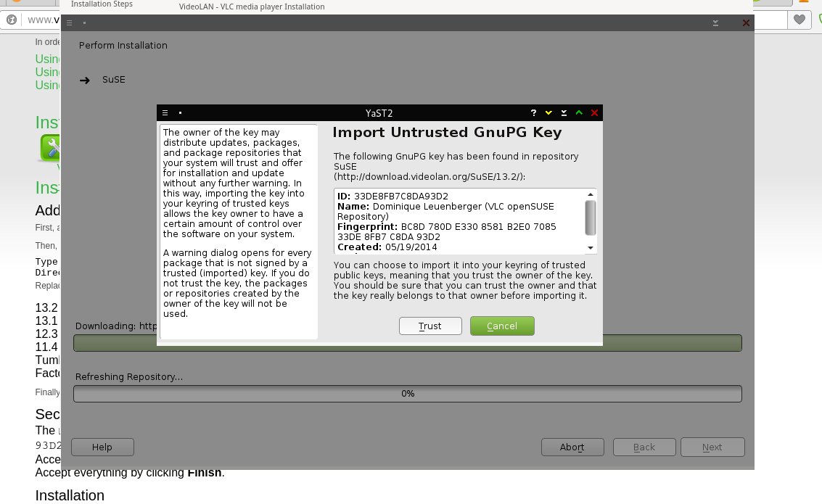
Task: Close the YaST2 dialog with red X
Action: [594, 112]
